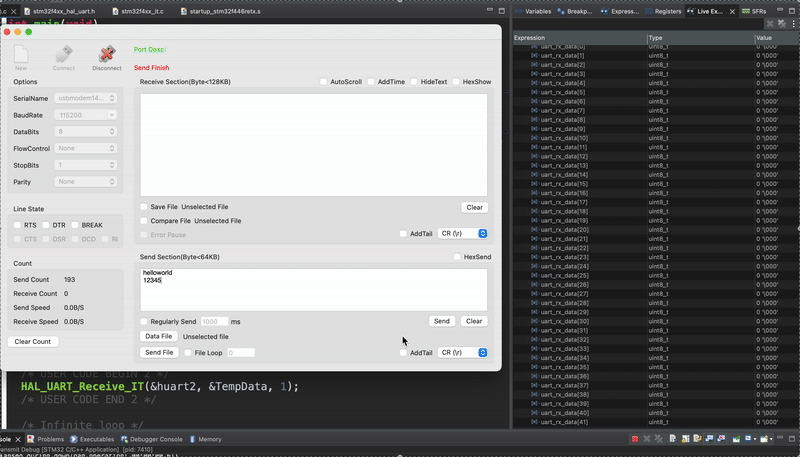Image resolution: width=800 pixels, height=457 pixels.
Task: Toggle the DTR line state checkbox
Action: [46, 225]
